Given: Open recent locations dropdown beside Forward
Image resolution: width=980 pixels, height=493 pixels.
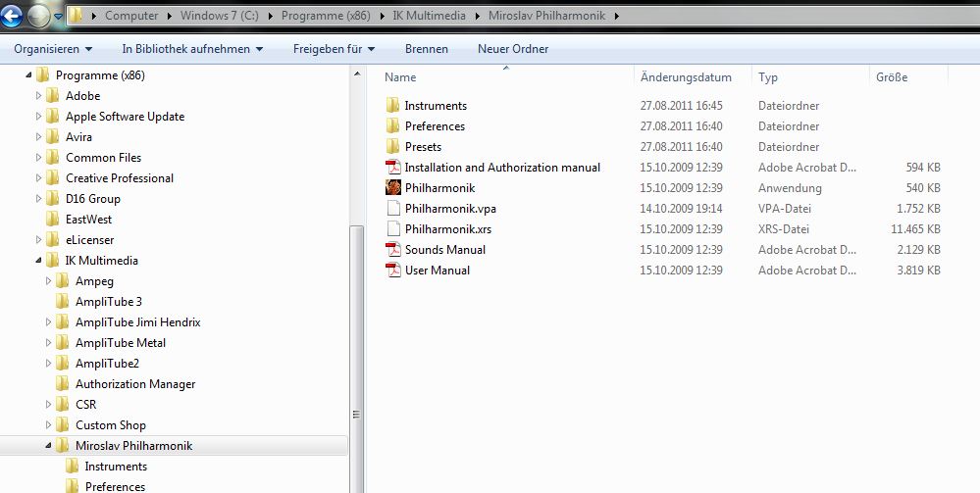Looking at the screenshot, I should coord(58,17).
